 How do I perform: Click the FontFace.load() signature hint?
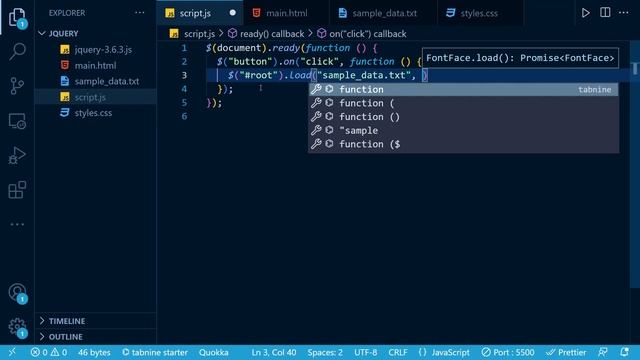coord(520,58)
